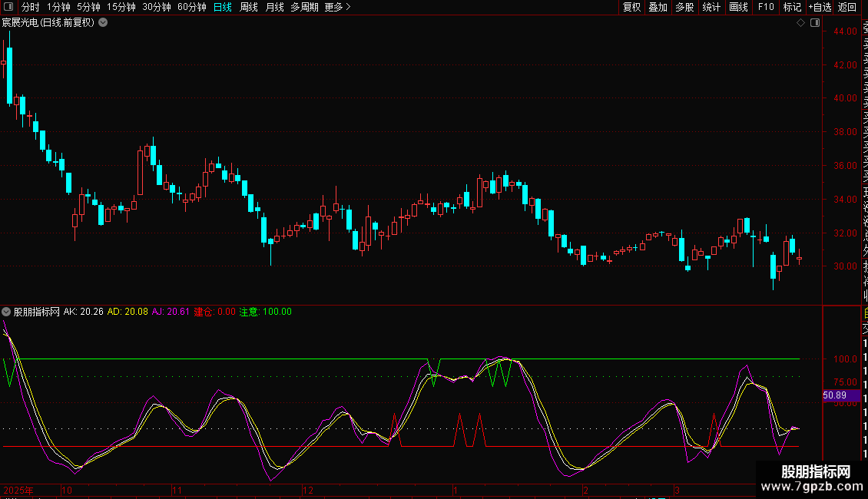This screenshot has width=868, height=499.
Task: Click the 建仓: 0.00 indicator value
Action: pos(214,312)
